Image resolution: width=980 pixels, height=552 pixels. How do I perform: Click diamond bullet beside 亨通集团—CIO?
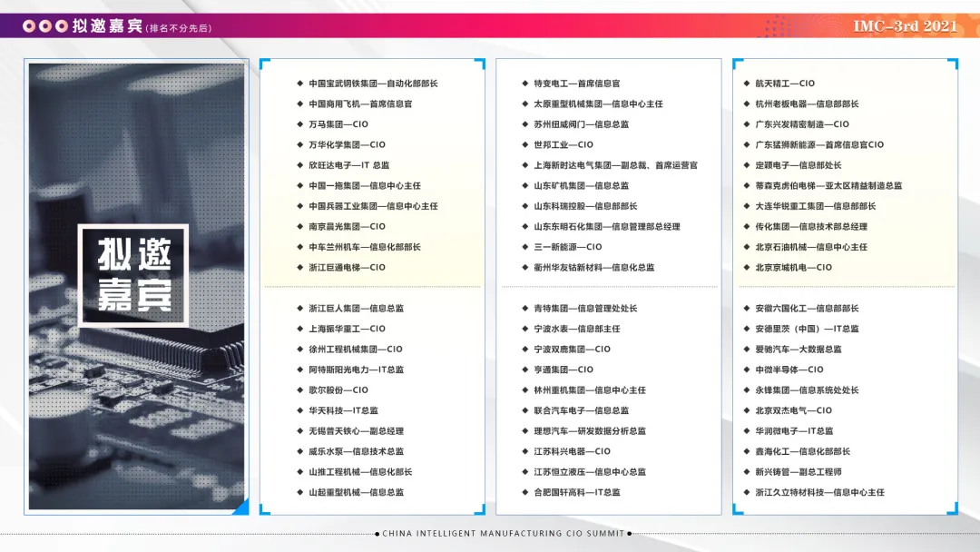(x=525, y=370)
